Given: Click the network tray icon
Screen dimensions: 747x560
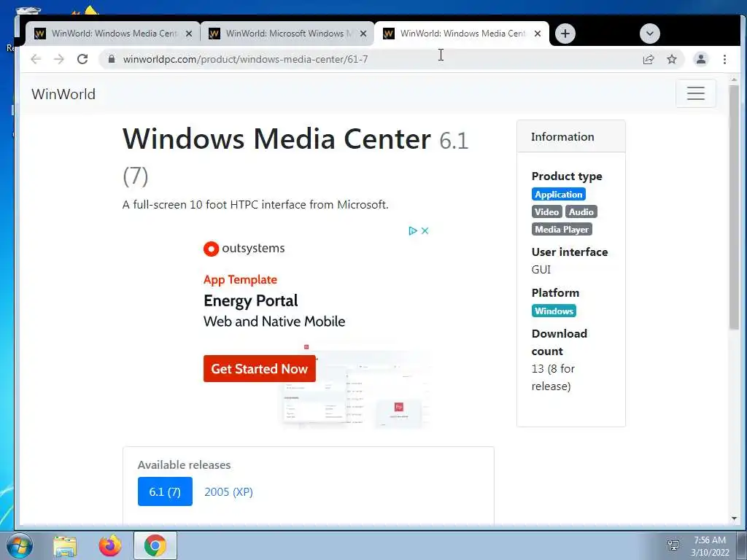Looking at the screenshot, I should [x=673, y=545].
